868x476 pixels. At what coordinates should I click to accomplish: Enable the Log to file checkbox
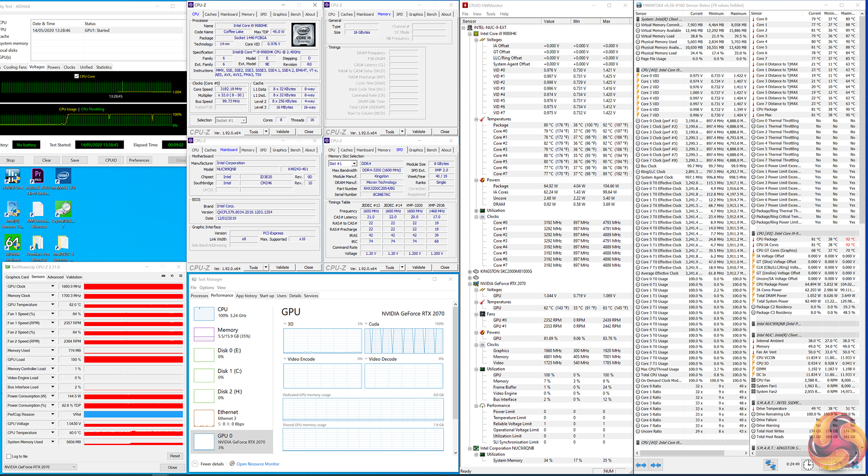coord(9,456)
